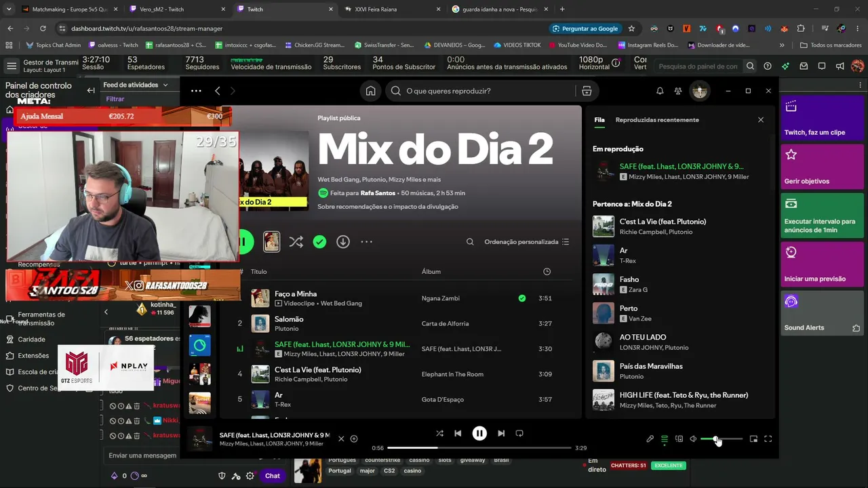The width and height of the screenshot is (868, 488).
Task: Adjust the Spotify volume slider
Action: [x=721, y=439]
